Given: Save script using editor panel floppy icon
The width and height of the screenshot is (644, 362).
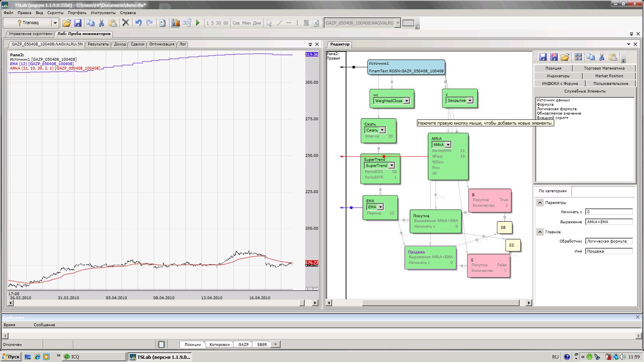Looking at the screenshot, I should 543,57.
